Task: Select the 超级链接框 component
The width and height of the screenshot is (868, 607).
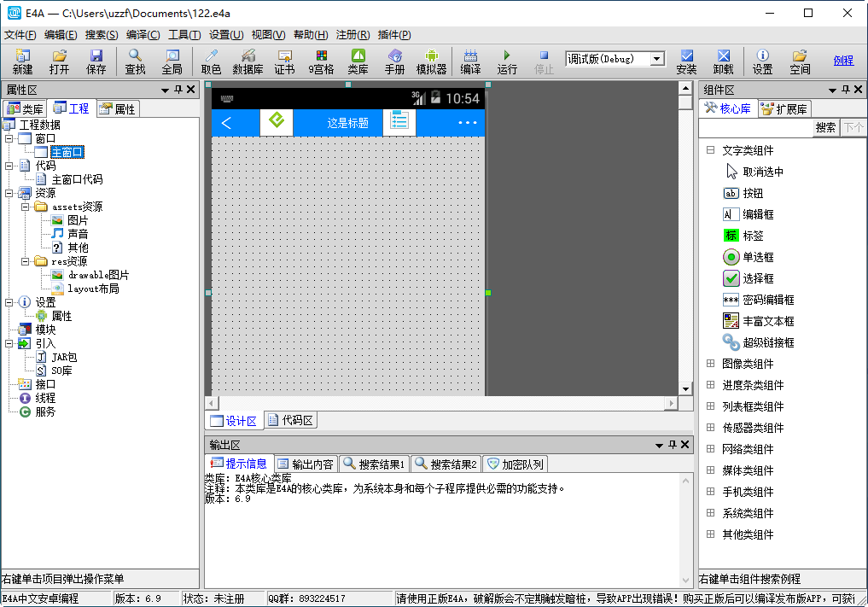Action: click(759, 342)
